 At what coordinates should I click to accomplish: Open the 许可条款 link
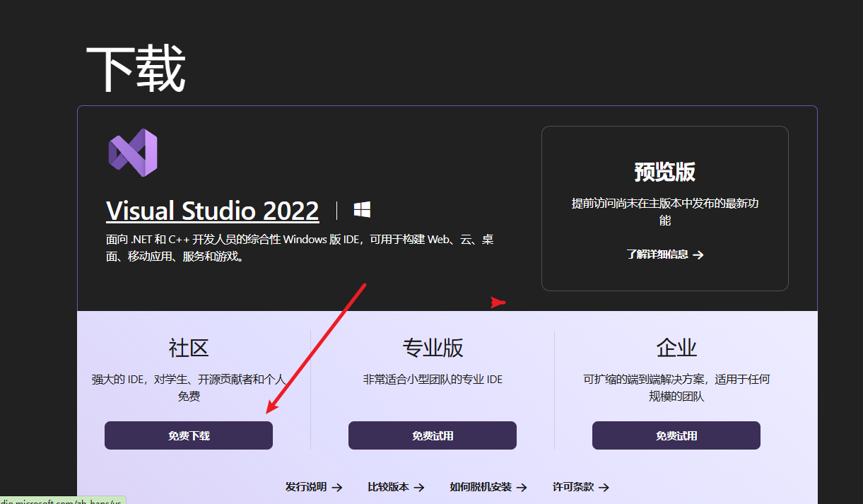(x=581, y=487)
